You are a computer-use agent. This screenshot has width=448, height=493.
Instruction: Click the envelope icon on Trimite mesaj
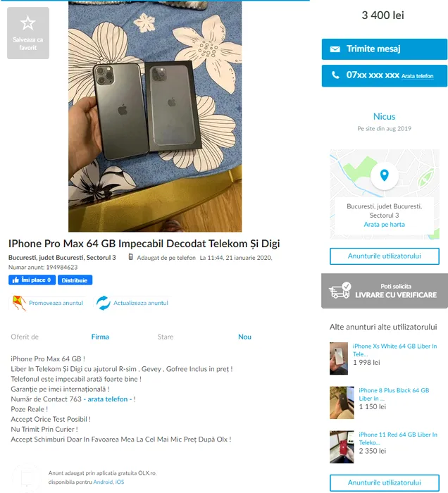point(335,49)
